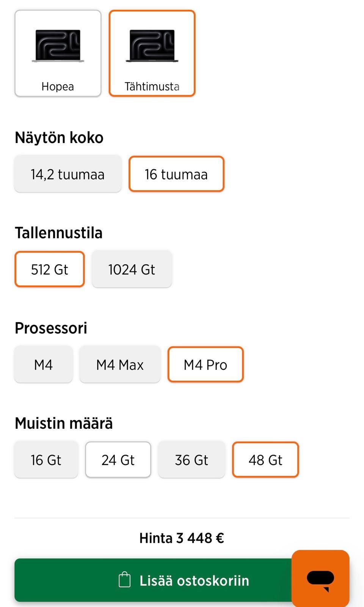
Task: Reselect the 16 tuumaa screen size
Action: pyautogui.click(x=176, y=174)
